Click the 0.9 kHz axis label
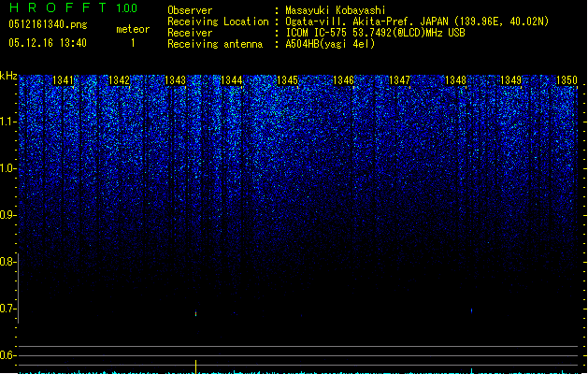This screenshot has width=588, height=374. [x=7, y=215]
